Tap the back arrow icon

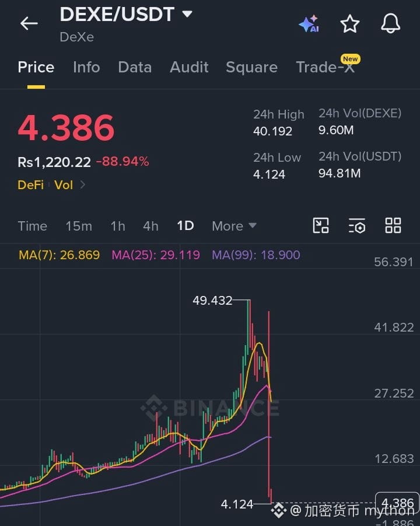[29, 23]
